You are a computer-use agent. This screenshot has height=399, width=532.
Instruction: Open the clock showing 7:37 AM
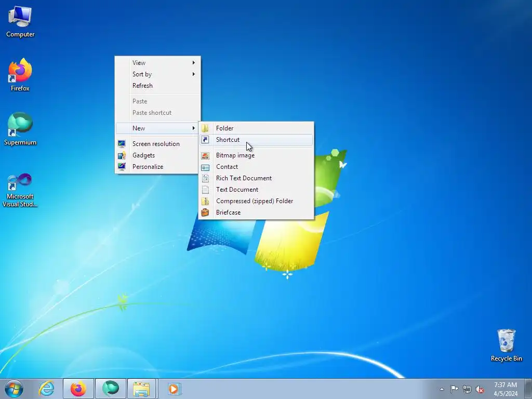(x=506, y=389)
